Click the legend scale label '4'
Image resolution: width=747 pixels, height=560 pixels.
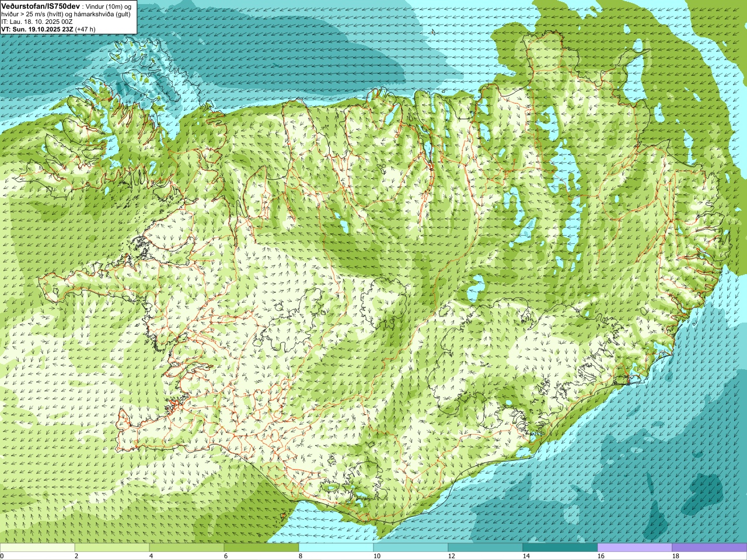point(151,556)
